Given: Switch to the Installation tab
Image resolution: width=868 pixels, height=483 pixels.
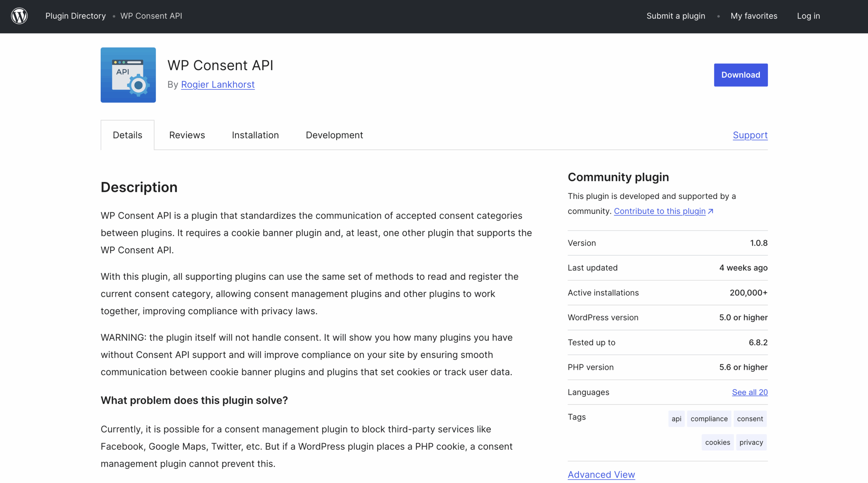Looking at the screenshot, I should [x=255, y=135].
